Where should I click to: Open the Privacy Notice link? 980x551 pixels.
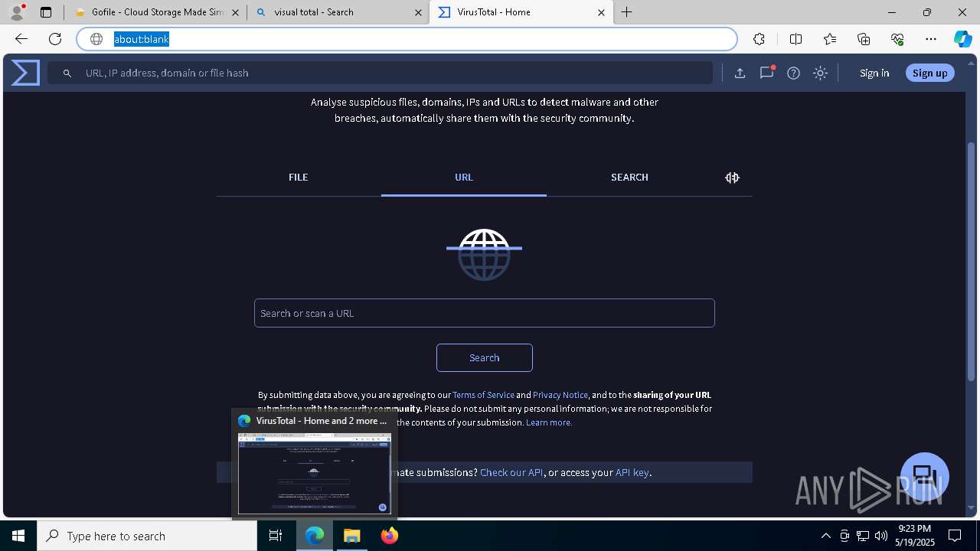(560, 395)
